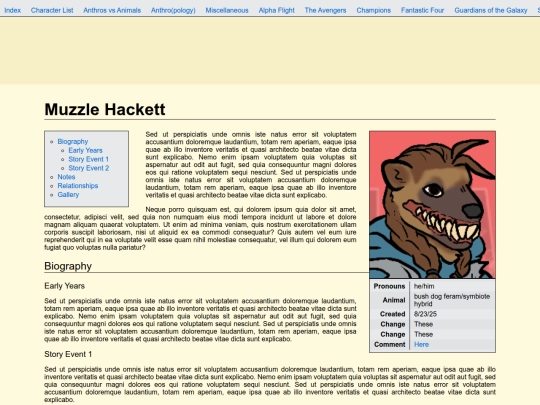Screen dimensions: 540x405
Task: Jump to Early Years in contents
Action: click(x=85, y=150)
